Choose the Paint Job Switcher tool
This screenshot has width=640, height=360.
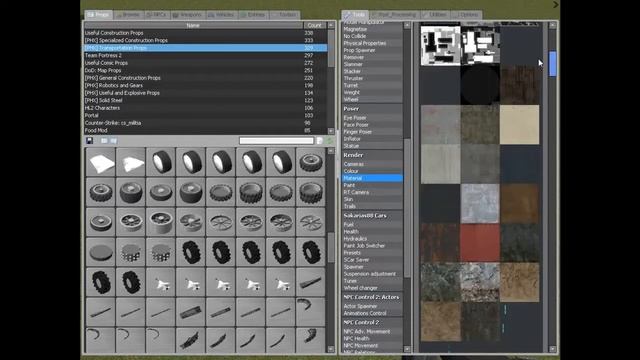372,246
